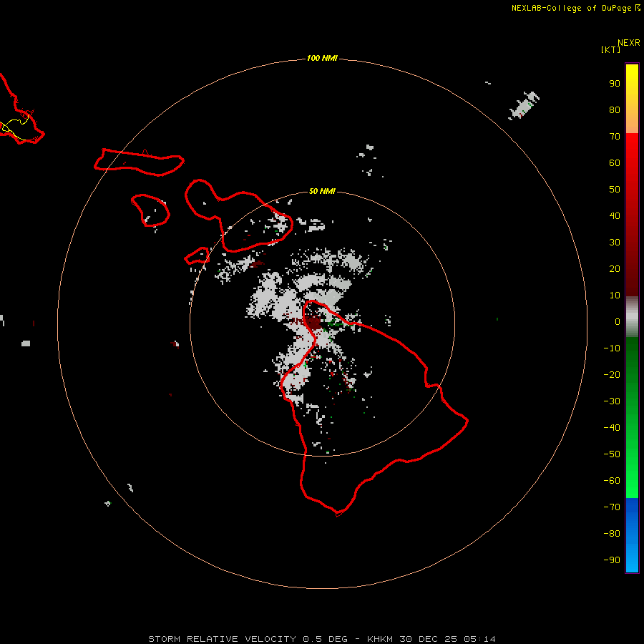Click the 100 NMI range ring label

[322, 58]
